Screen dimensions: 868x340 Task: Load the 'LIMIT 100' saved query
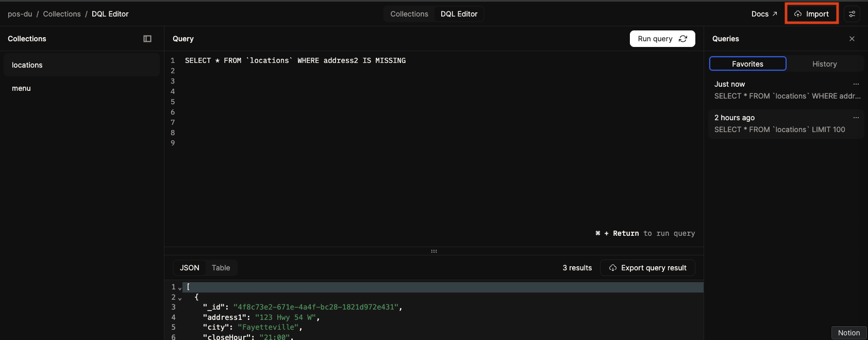787,124
